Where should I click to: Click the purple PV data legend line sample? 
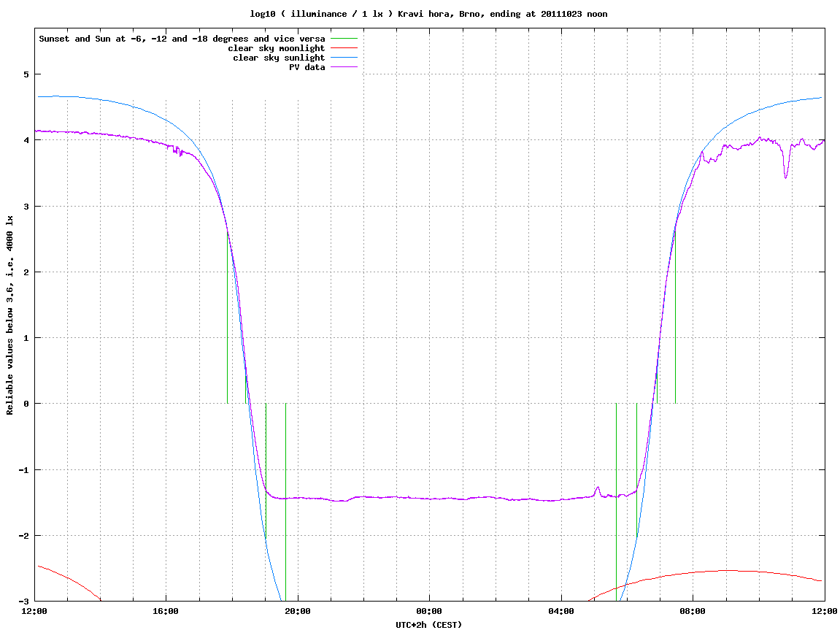point(344,67)
